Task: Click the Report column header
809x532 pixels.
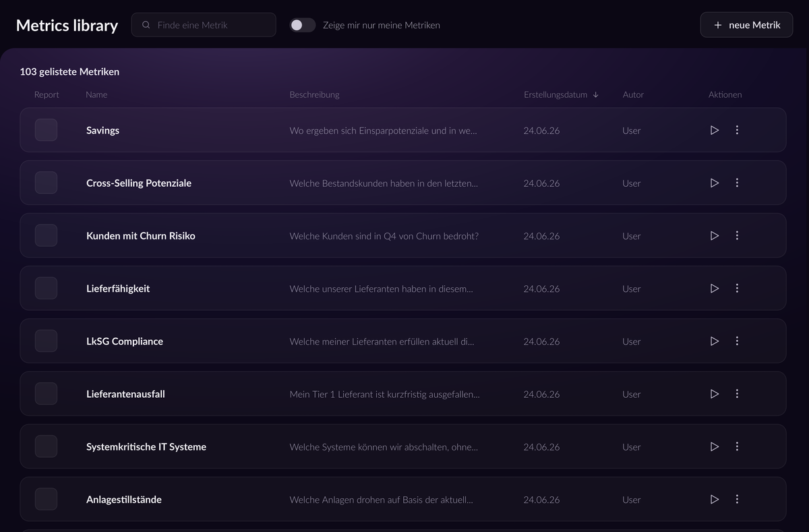Action: [x=47, y=94]
